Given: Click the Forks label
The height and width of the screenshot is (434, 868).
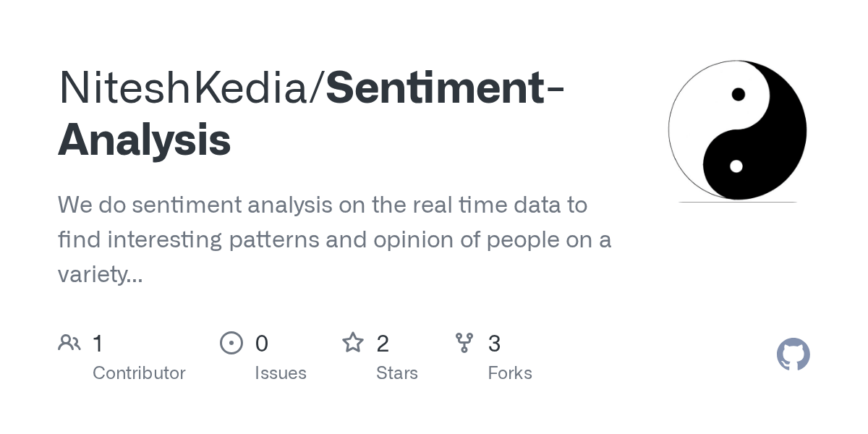Looking at the screenshot, I should (x=510, y=373).
